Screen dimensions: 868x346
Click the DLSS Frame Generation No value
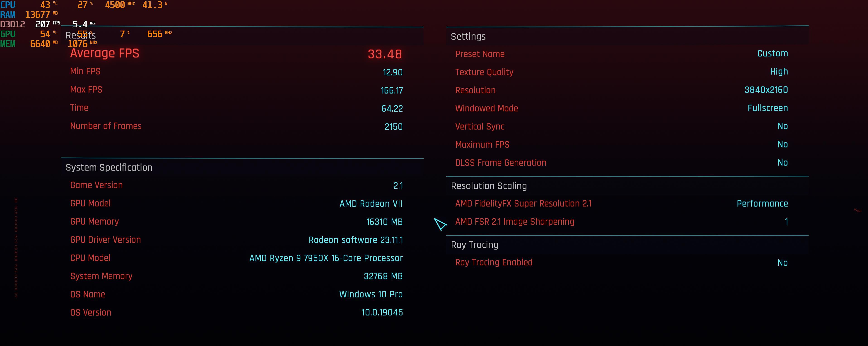click(x=782, y=163)
